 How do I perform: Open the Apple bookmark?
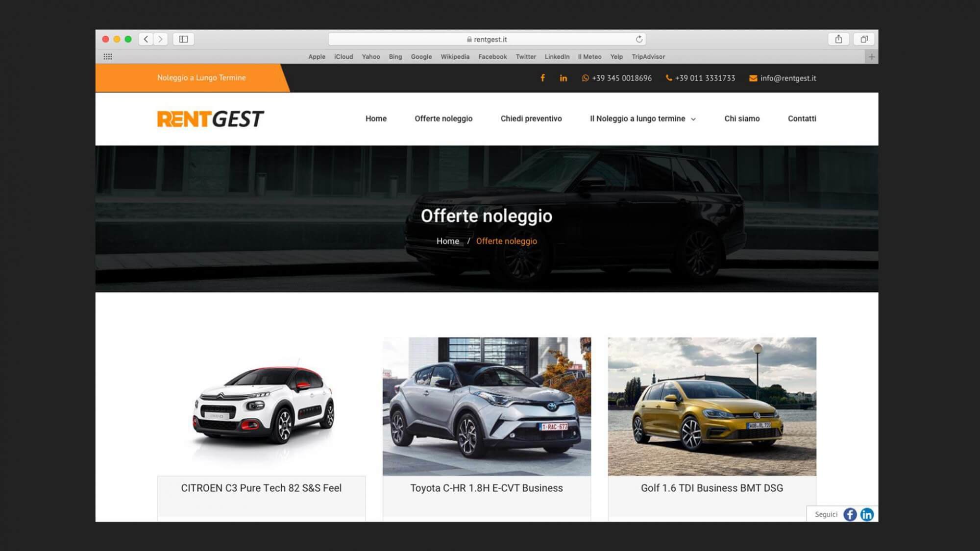coord(317,57)
